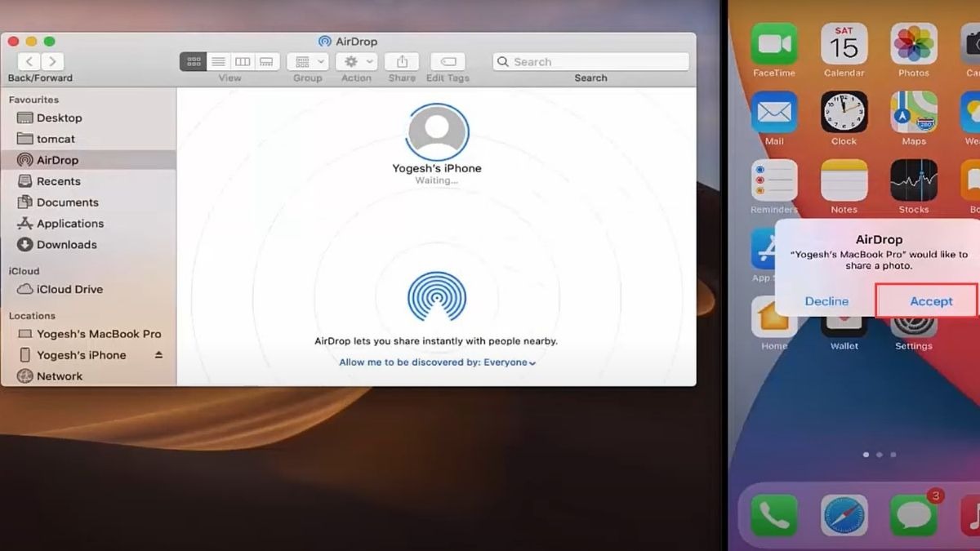This screenshot has width=980, height=551.
Task: Open the Calendar app on iPhone
Action: tap(844, 44)
